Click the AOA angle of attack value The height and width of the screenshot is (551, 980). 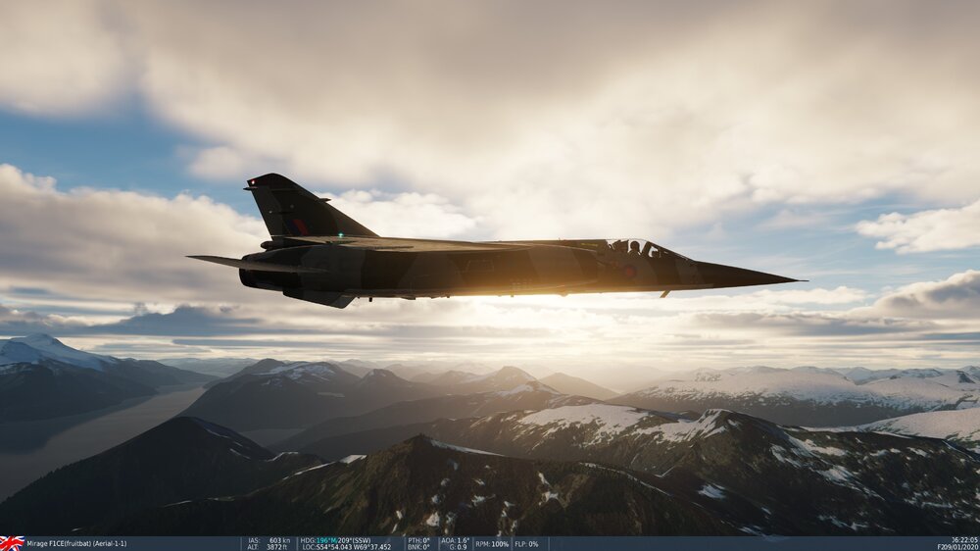(x=456, y=540)
